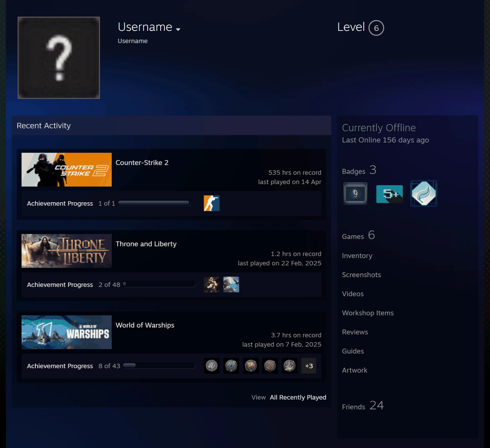The width and height of the screenshot is (490, 448).
Task: Open the 5+ game collector badge
Action: pyautogui.click(x=389, y=194)
